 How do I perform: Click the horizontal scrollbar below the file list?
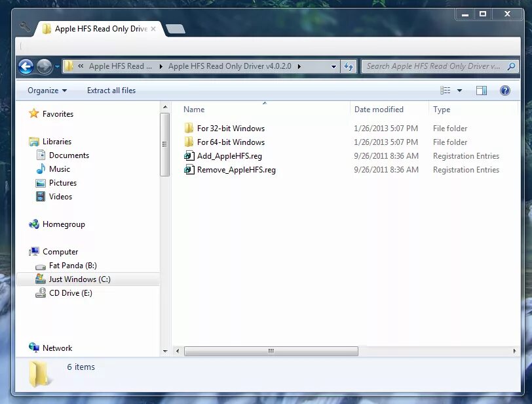[x=270, y=351]
